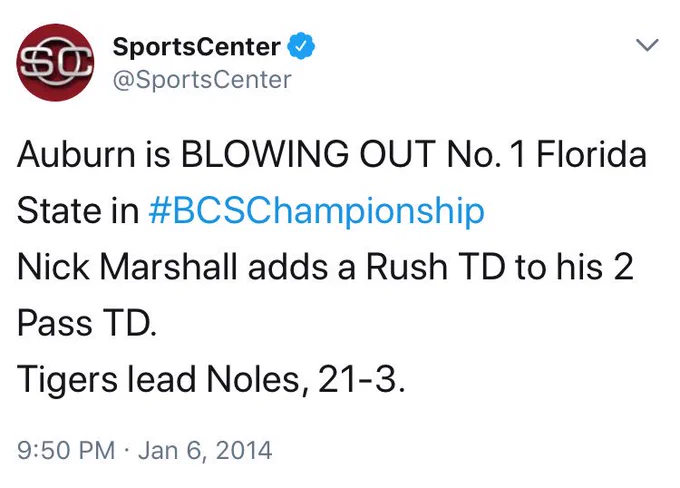This screenshot has height=488, width=680.
Task: Expand the tweet options chevron
Action: (647, 45)
